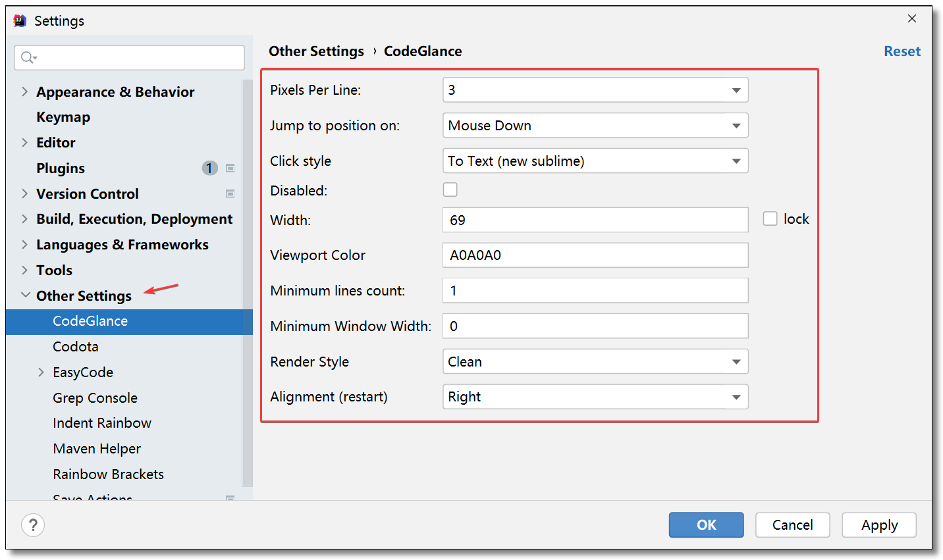This screenshot has height=560, width=943.
Task: Open the Jump to position on dropdown
Action: click(595, 126)
